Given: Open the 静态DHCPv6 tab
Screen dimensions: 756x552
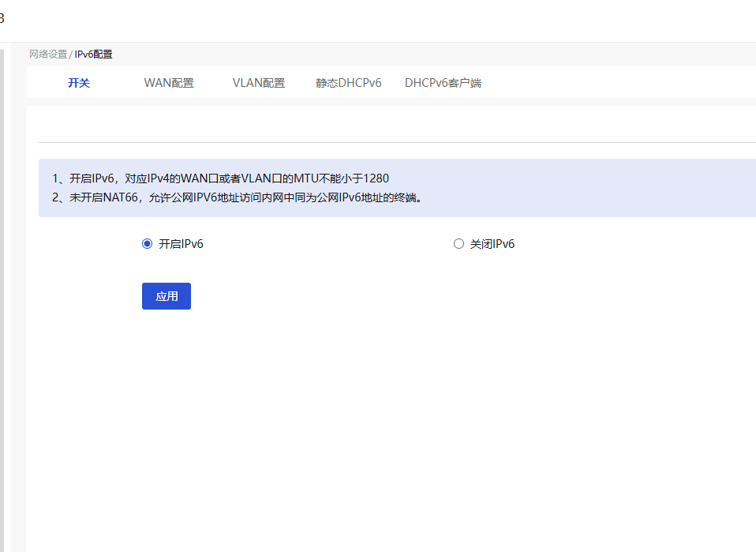Looking at the screenshot, I should (x=349, y=83).
